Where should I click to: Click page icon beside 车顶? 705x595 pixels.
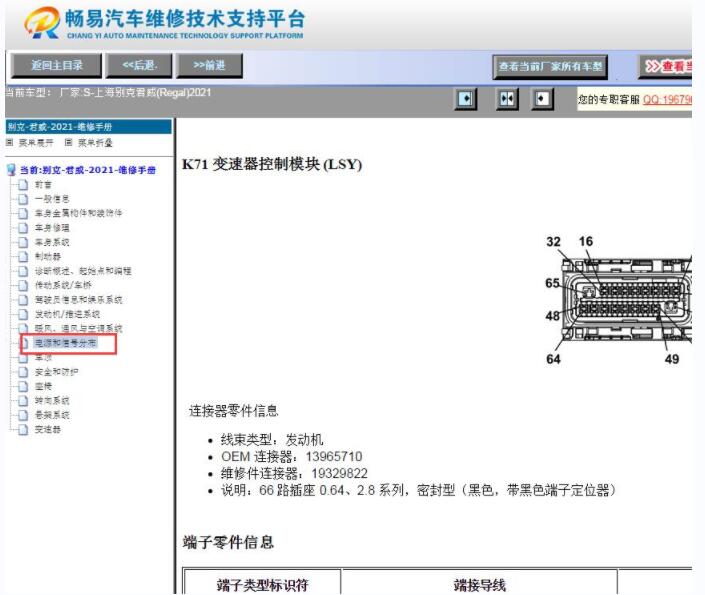coord(23,358)
